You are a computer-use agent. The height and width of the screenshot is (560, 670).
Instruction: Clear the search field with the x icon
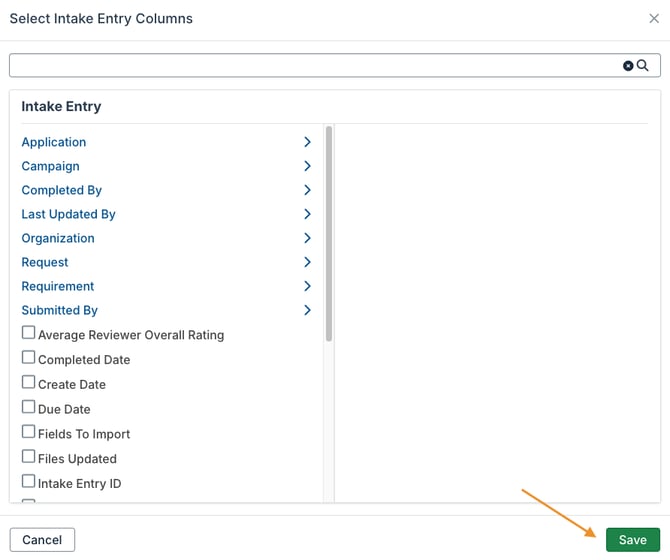(628, 65)
